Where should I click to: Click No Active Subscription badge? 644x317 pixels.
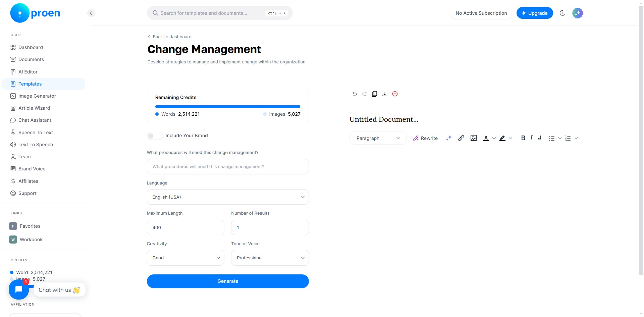(481, 13)
